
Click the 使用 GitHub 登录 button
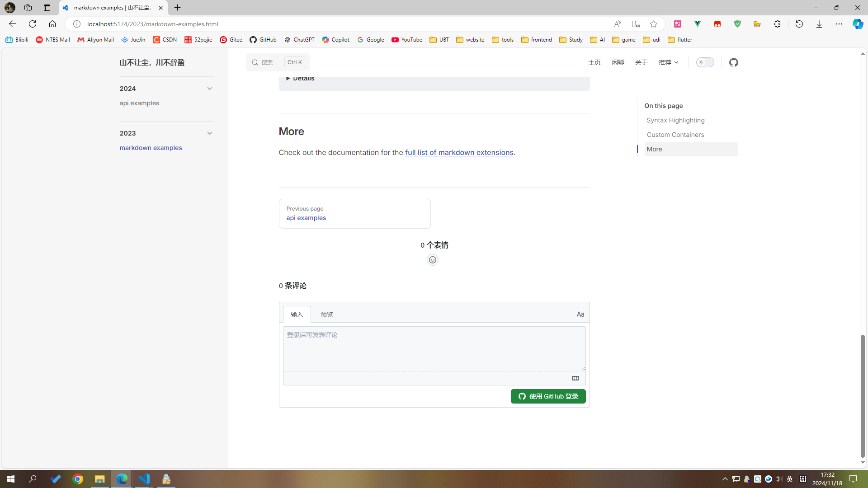(x=548, y=396)
